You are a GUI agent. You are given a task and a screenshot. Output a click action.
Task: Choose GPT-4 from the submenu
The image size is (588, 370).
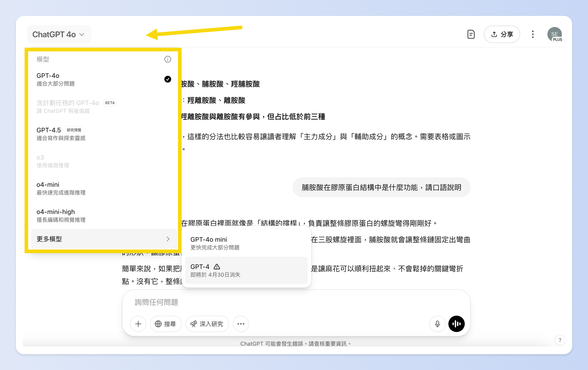pos(246,270)
